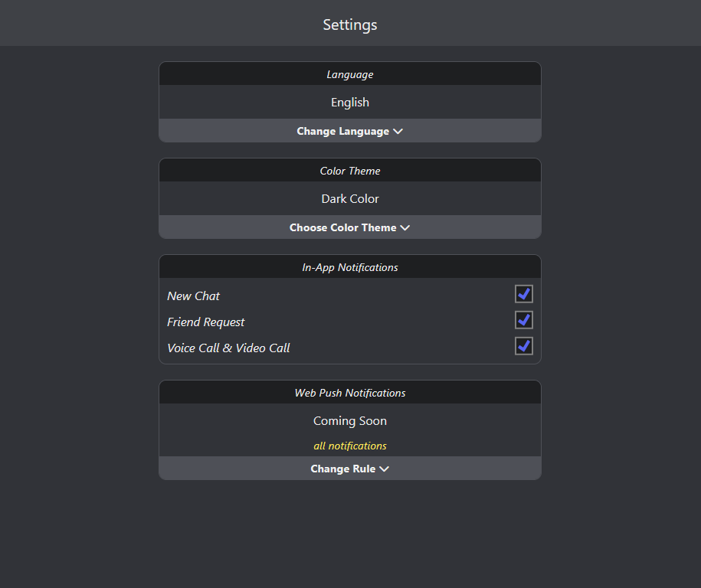Click the Color Theme section header
The height and width of the screenshot is (588, 701).
pyautogui.click(x=350, y=171)
